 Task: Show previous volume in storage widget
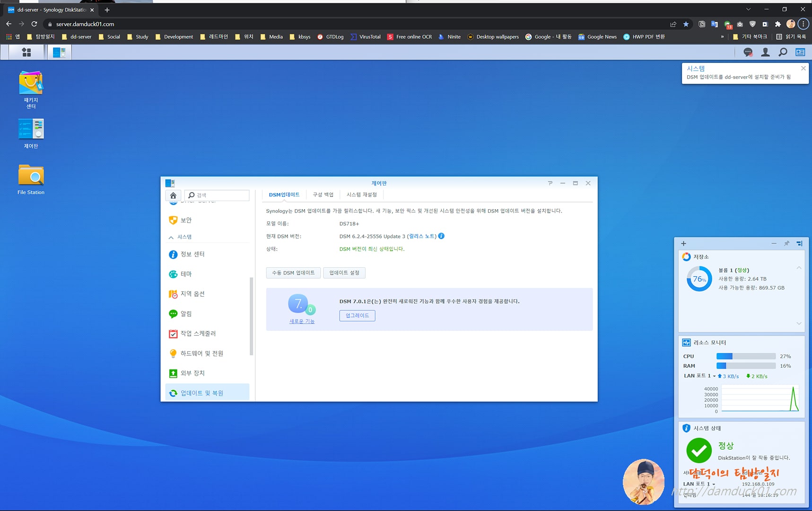click(799, 268)
